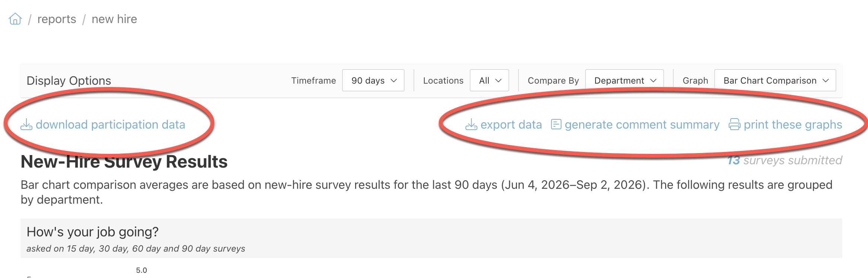Click the 13 surveys submitted count
The width and height of the screenshot is (868, 278).
tap(785, 160)
